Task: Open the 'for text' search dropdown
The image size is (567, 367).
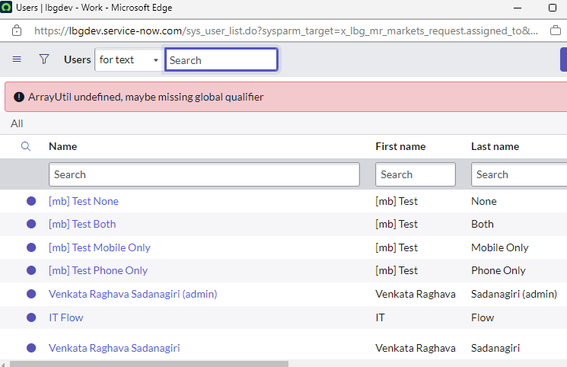Action: click(x=129, y=60)
